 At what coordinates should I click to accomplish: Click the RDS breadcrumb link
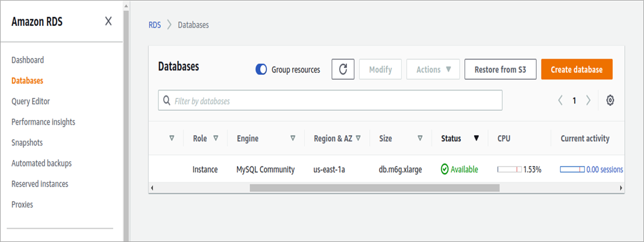coord(154,25)
